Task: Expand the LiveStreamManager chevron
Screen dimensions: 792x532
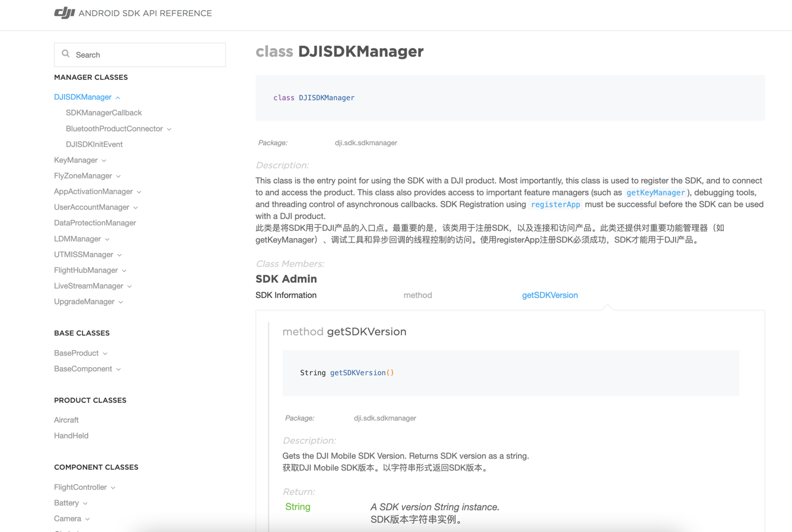Action: (130, 286)
